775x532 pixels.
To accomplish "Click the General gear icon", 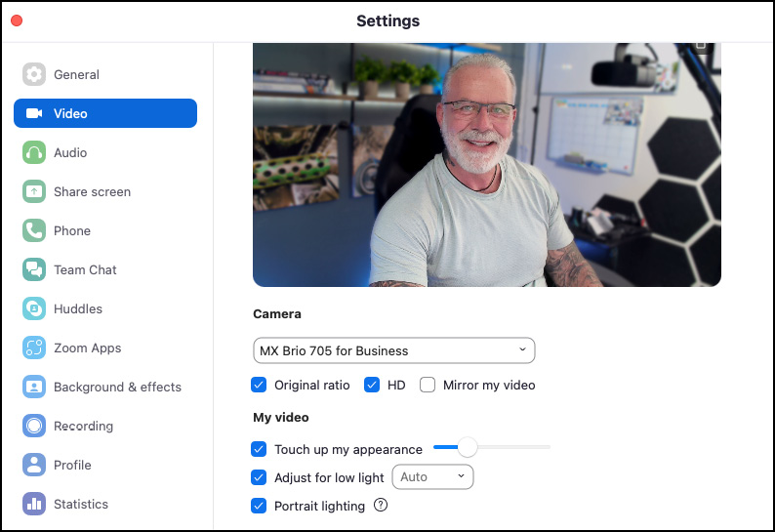I will (34, 74).
